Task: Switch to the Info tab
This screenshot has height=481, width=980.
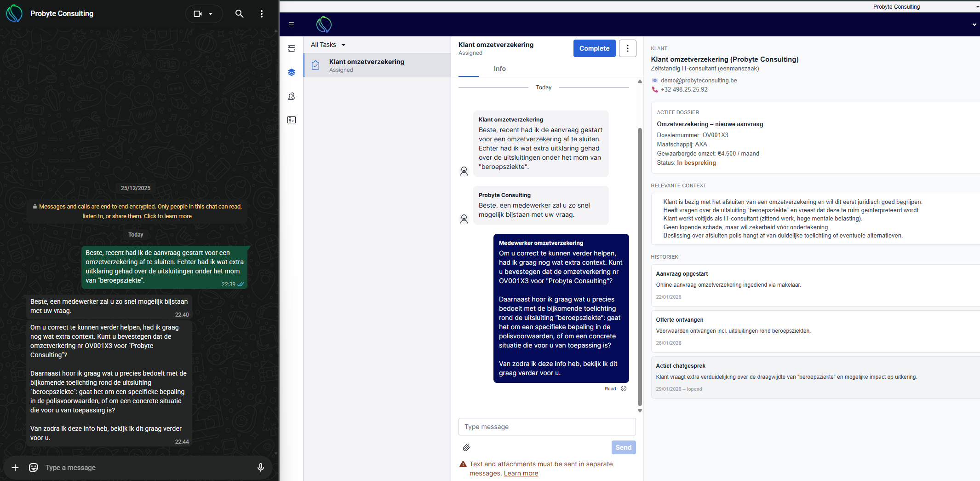Action: pyautogui.click(x=499, y=69)
